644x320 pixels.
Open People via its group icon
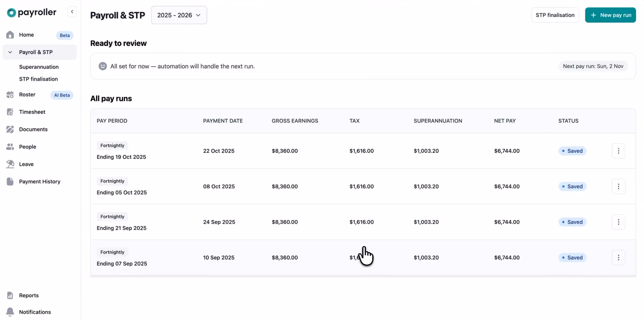(x=10, y=147)
